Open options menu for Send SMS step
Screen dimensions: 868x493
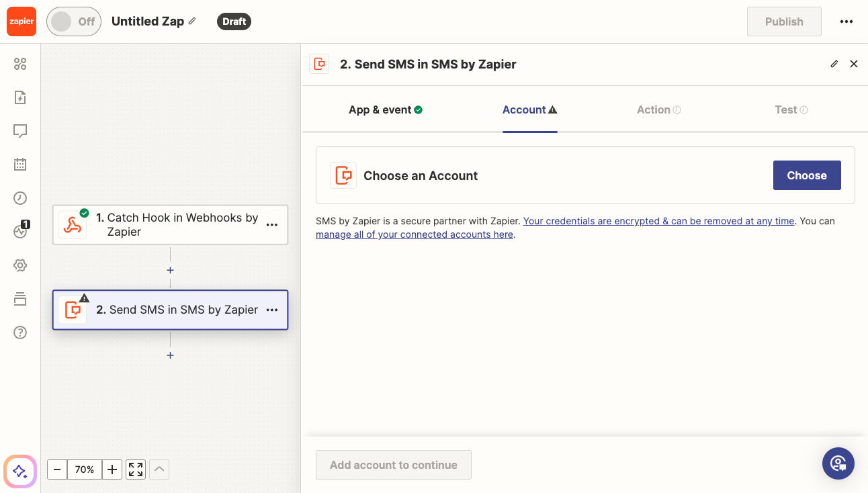272,310
